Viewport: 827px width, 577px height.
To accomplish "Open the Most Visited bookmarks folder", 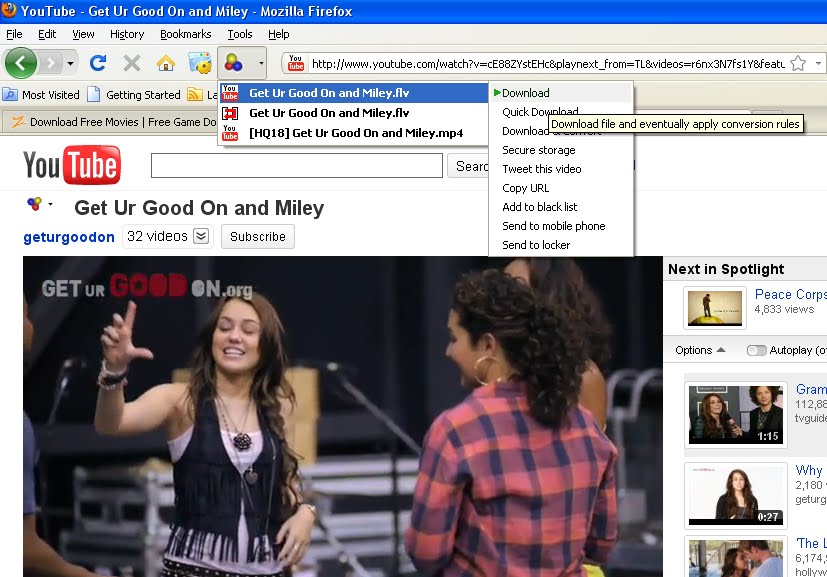I will 42,95.
